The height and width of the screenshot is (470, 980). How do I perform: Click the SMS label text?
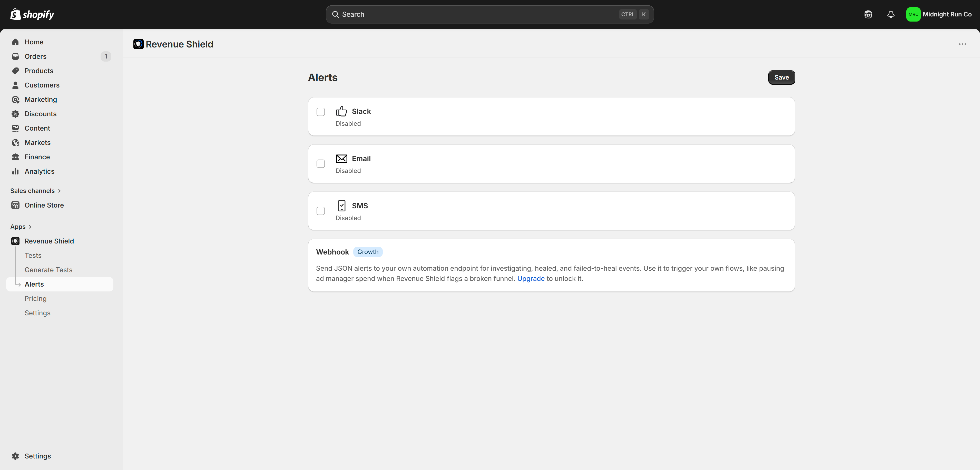tap(359, 205)
